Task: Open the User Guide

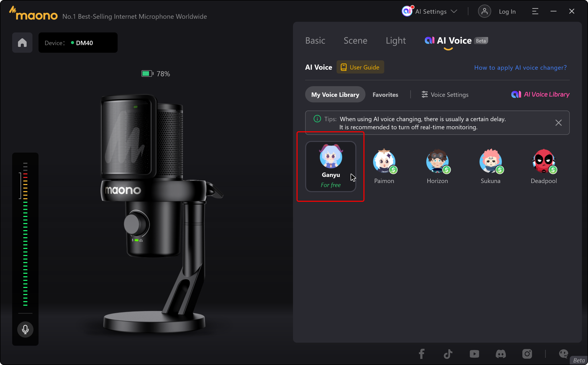Action: tap(360, 67)
